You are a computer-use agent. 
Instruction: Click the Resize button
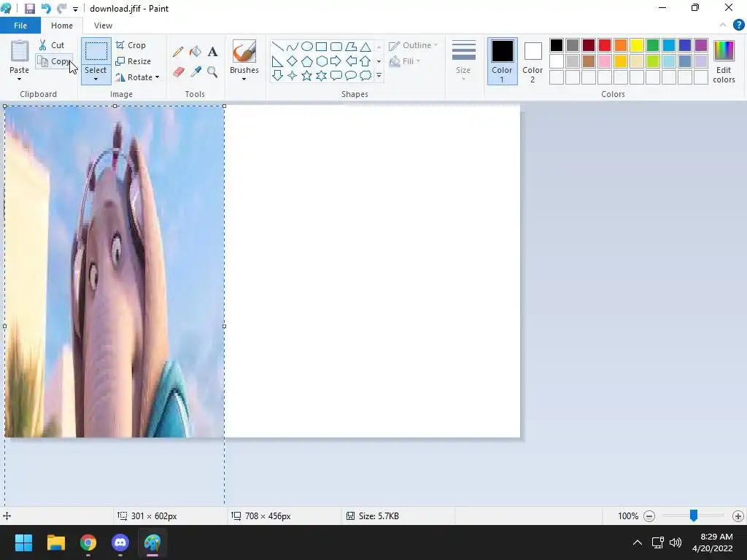point(133,61)
